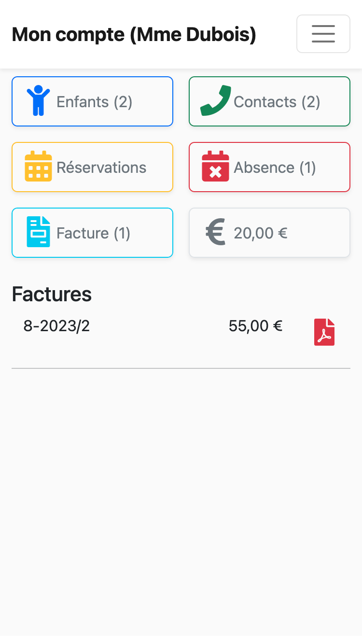Select invoice number 8-2023/2

coord(56,326)
